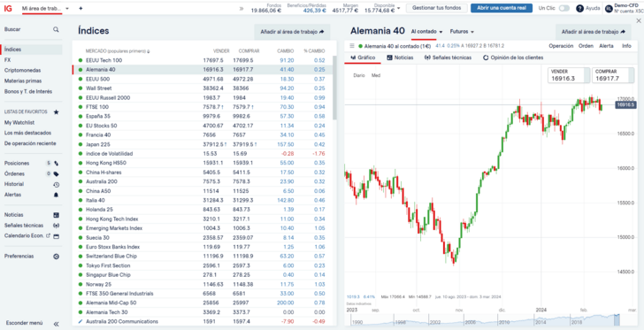Click the Buscar search field
This screenshot has width=644, height=330.
31,29
